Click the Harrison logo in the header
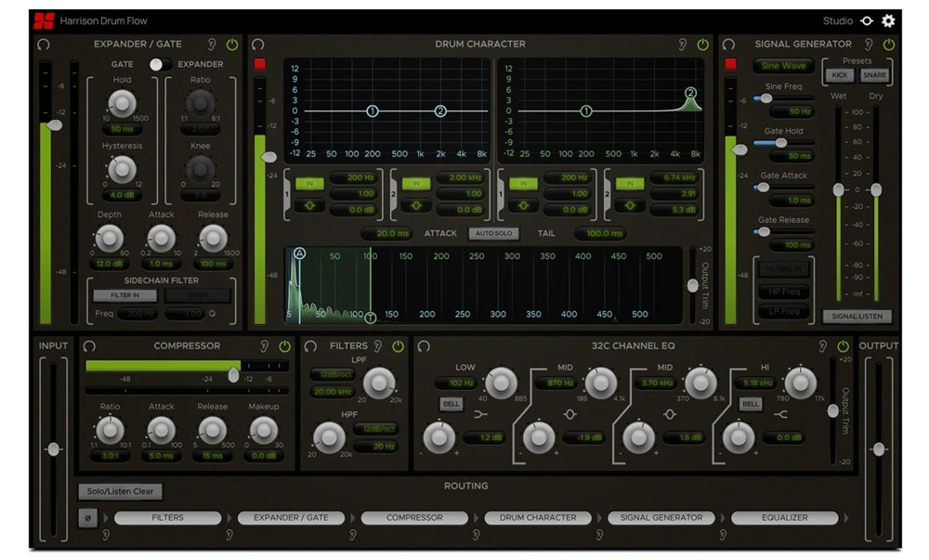 click(x=43, y=20)
